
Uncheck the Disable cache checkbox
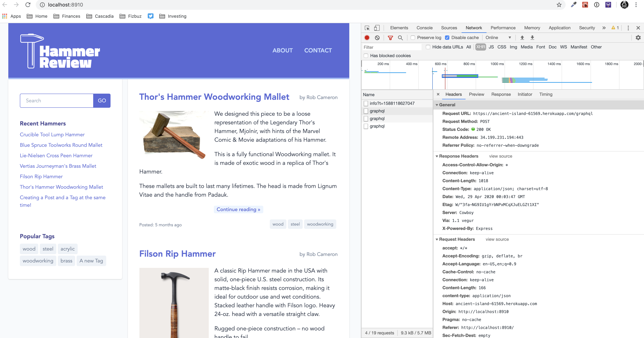(447, 38)
